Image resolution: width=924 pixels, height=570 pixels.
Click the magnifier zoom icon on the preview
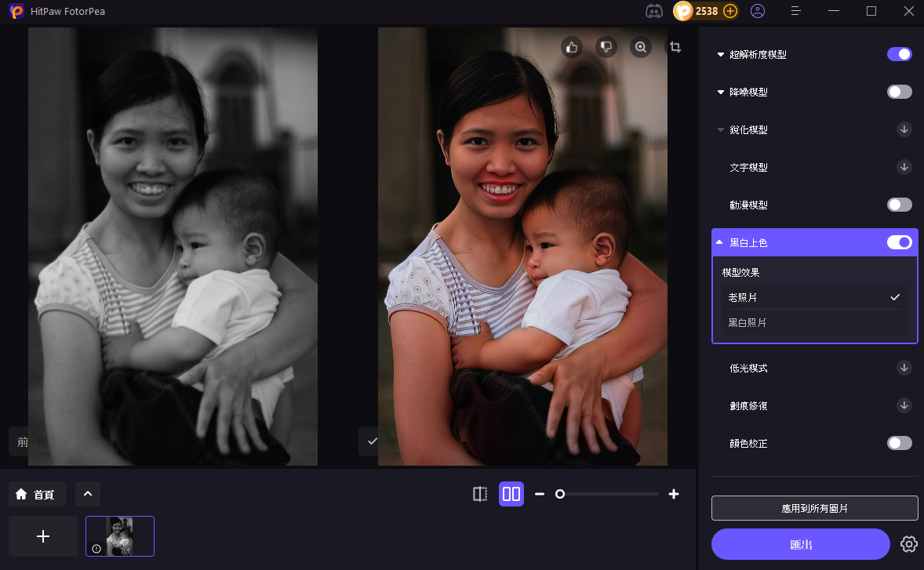click(x=641, y=47)
